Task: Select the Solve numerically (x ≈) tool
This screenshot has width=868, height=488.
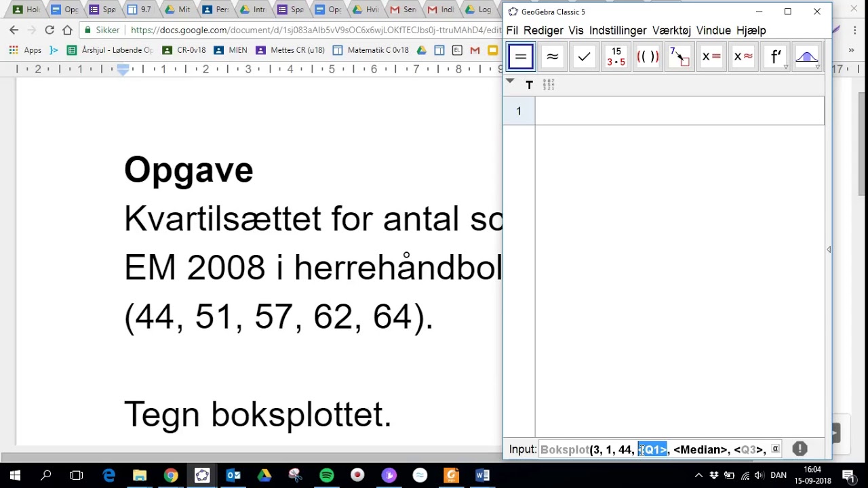Action: click(743, 57)
